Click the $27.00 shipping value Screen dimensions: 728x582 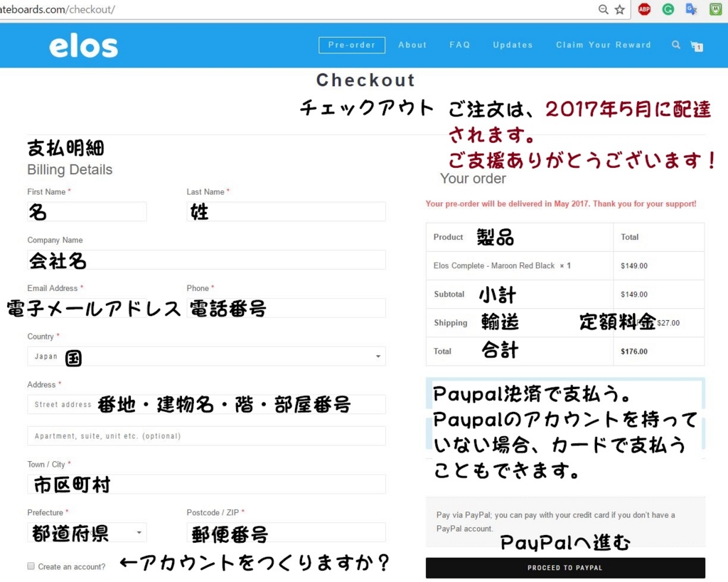668,323
